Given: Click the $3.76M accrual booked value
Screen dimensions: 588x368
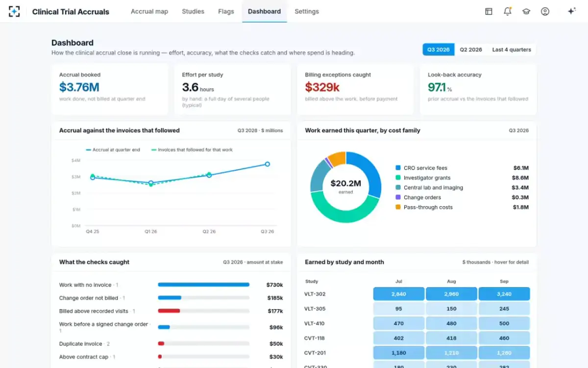Looking at the screenshot, I should coord(79,87).
